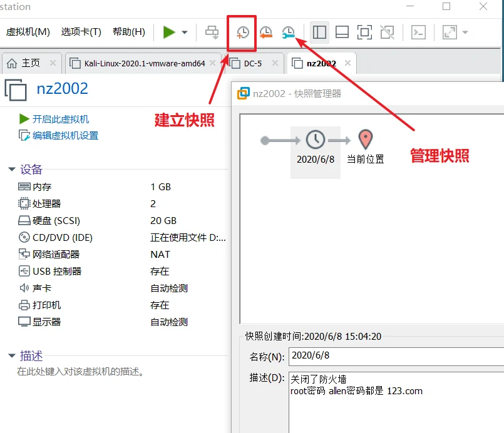Close the Kali-Linux tab
504x433 pixels.
[x=212, y=63]
